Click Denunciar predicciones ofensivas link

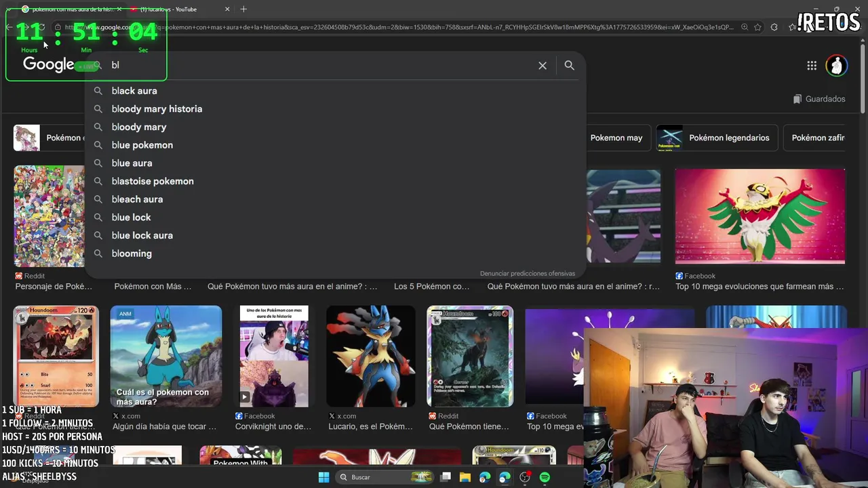[527, 274]
